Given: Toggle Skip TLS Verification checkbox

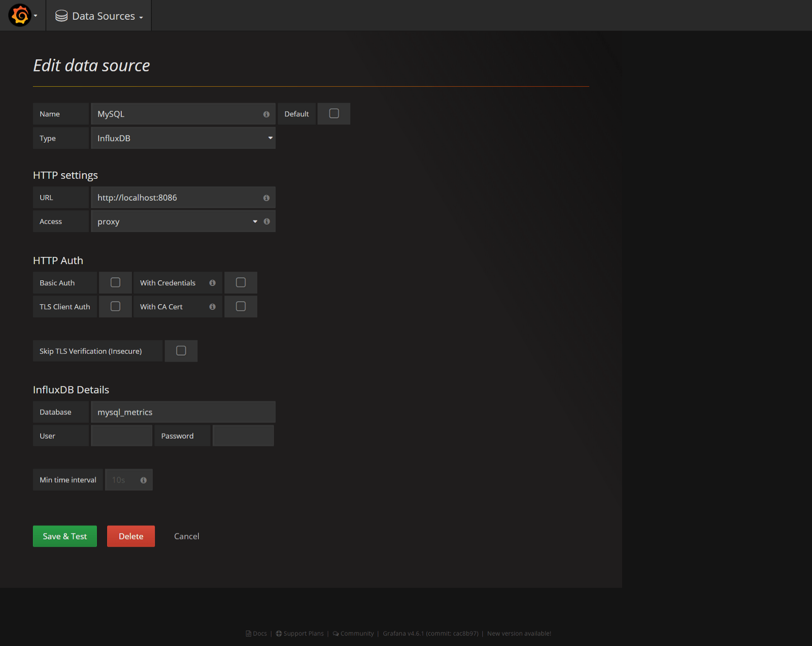Looking at the screenshot, I should pyautogui.click(x=181, y=351).
